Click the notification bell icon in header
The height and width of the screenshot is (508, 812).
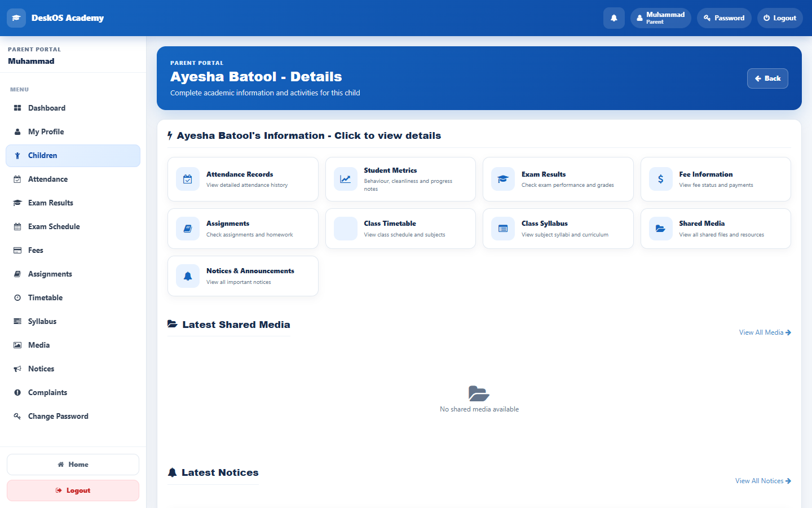(614, 18)
